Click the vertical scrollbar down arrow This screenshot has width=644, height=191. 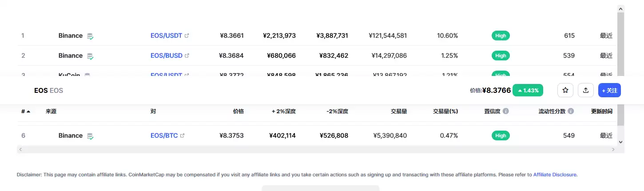click(x=621, y=142)
